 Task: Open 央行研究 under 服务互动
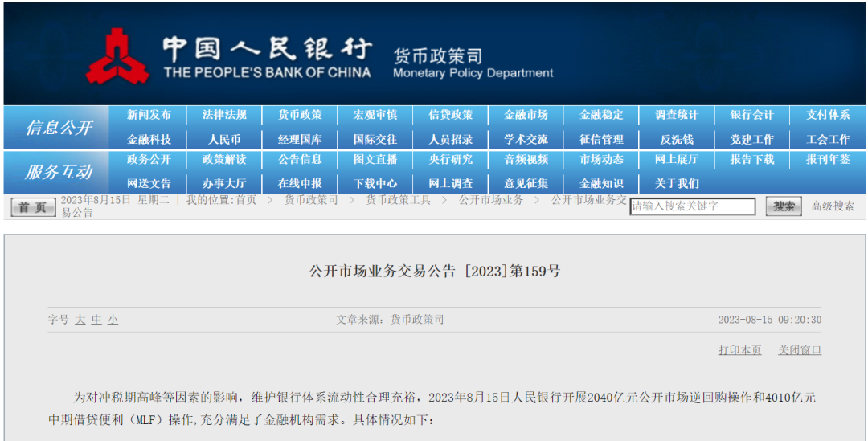point(451,159)
